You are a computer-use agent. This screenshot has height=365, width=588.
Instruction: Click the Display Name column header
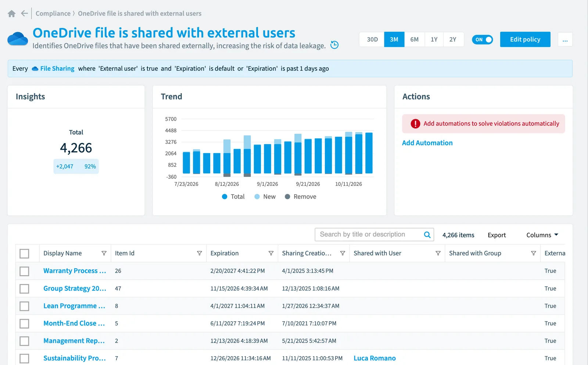coord(62,253)
